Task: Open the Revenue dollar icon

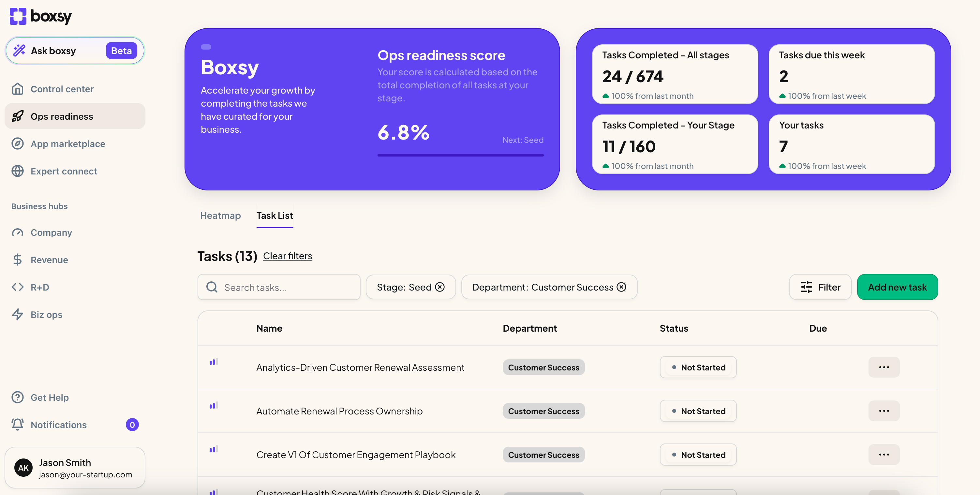Action: 18,260
